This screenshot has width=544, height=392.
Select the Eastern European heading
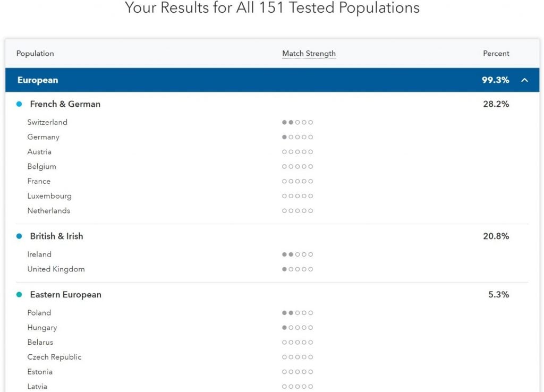coord(65,294)
